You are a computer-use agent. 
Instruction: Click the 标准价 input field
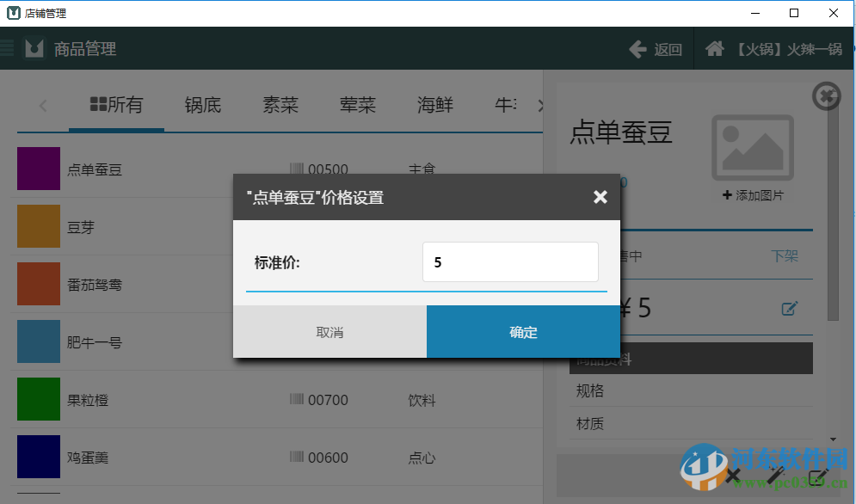tap(510, 262)
